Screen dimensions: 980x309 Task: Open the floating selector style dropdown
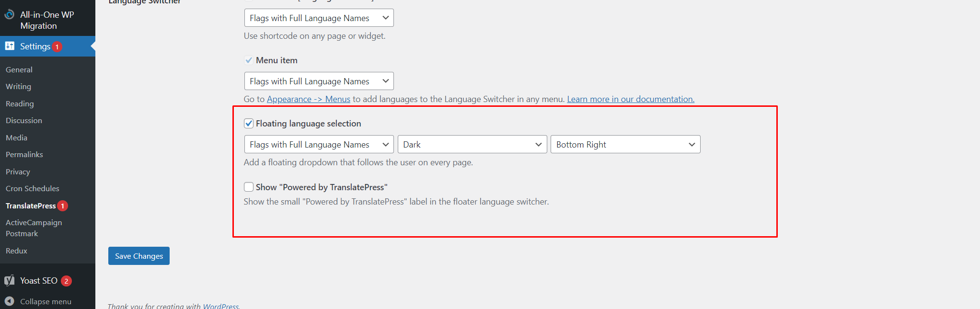[x=319, y=144]
